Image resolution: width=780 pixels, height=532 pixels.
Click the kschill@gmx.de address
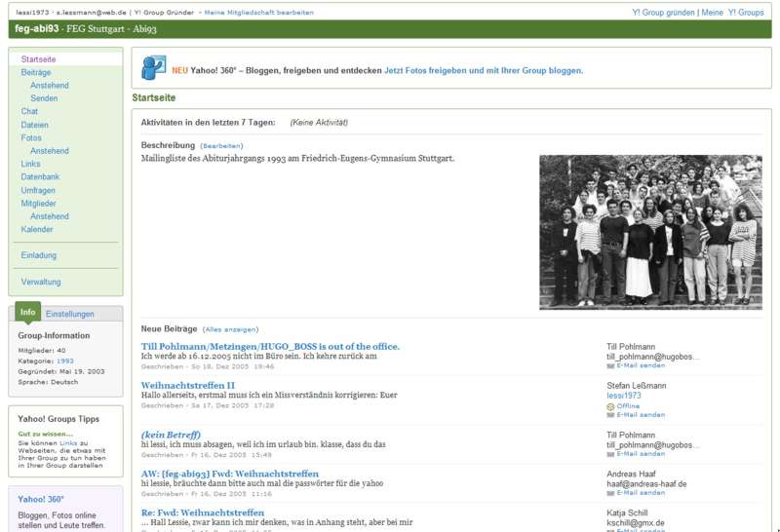(x=636, y=523)
